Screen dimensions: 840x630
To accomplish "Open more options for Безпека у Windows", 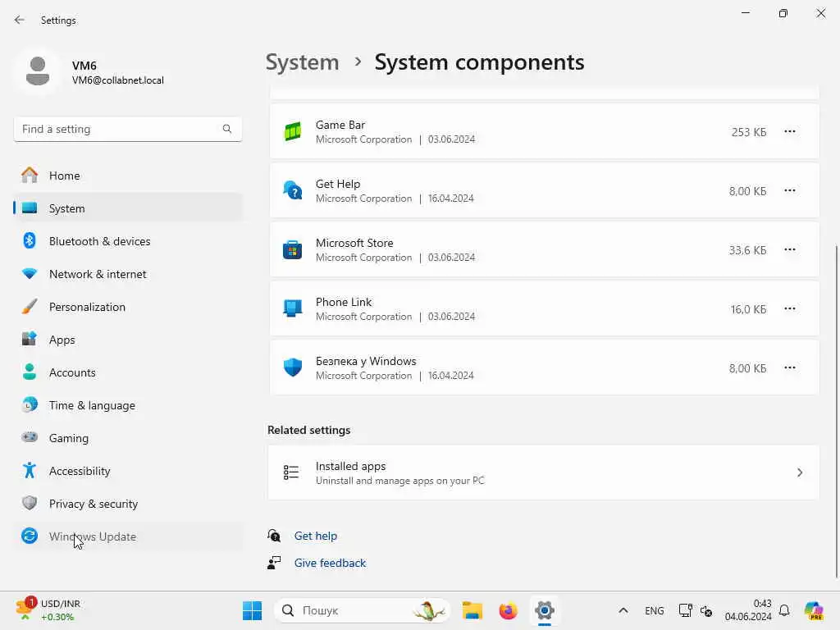I will click(x=790, y=367).
